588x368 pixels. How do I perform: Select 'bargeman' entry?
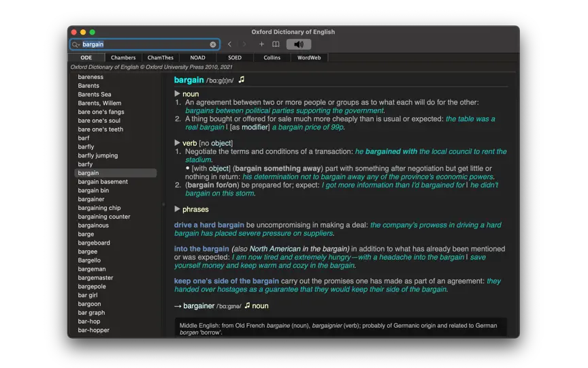(x=92, y=269)
